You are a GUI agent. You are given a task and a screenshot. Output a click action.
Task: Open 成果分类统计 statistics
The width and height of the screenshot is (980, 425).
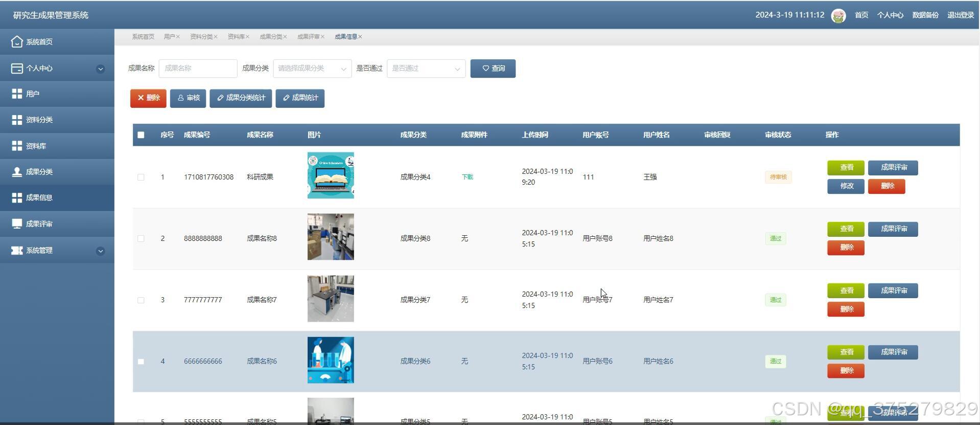pos(241,98)
